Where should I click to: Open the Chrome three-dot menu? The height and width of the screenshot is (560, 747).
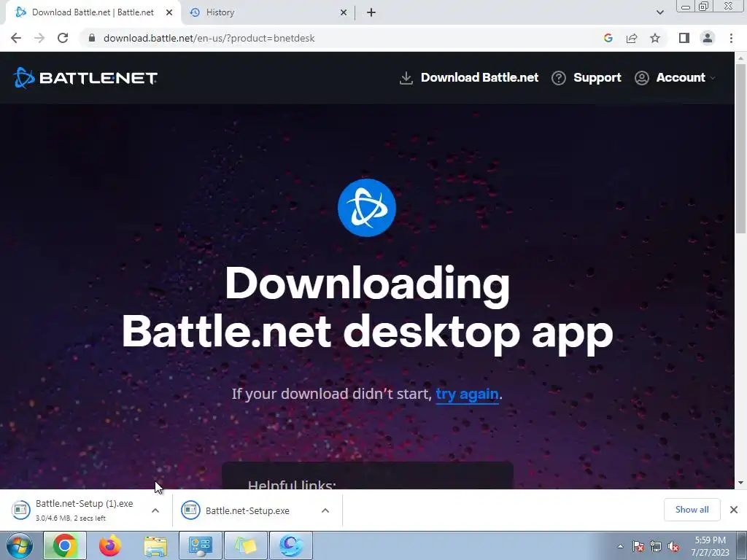coord(731,38)
